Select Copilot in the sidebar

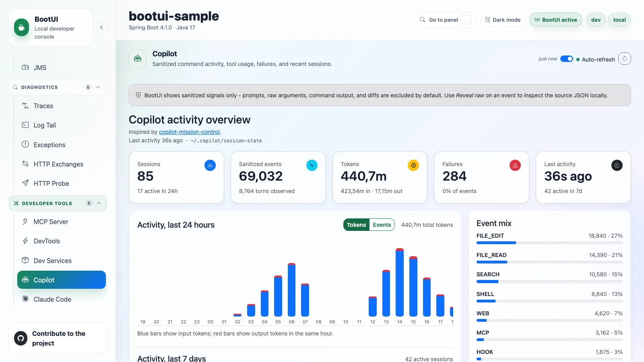click(61, 280)
